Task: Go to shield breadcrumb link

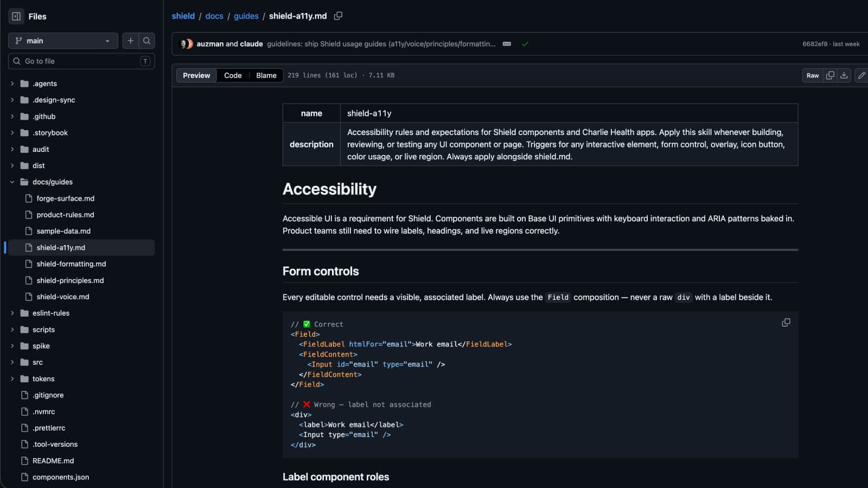Action: [183, 16]
